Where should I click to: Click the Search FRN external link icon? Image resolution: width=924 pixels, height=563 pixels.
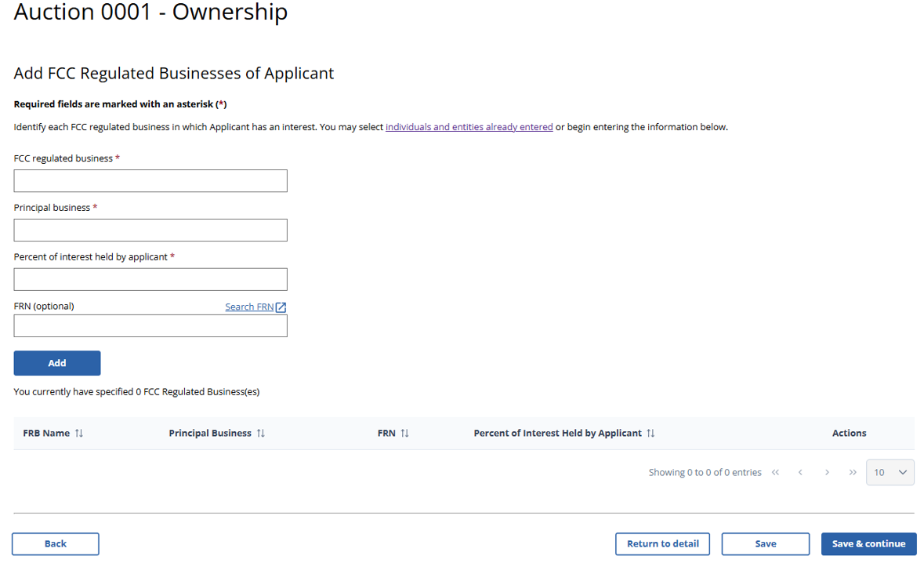[281, 307]
